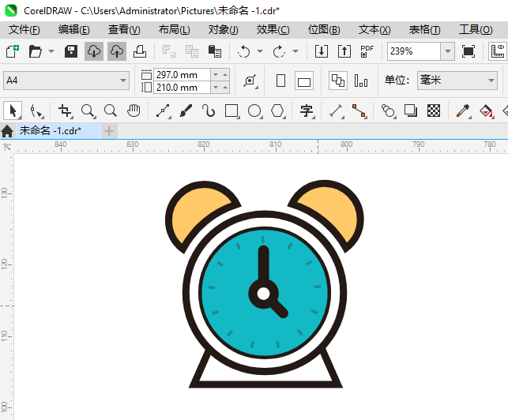Screen dimensions: 508x420
Task: Toggle the Current page layout button
Action: tap(361, 81)
